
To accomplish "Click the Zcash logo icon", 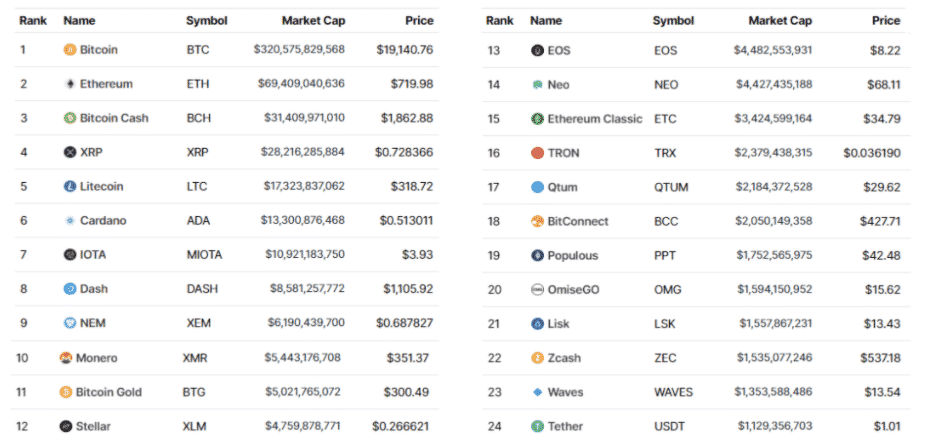I will (x=538, y=358).
